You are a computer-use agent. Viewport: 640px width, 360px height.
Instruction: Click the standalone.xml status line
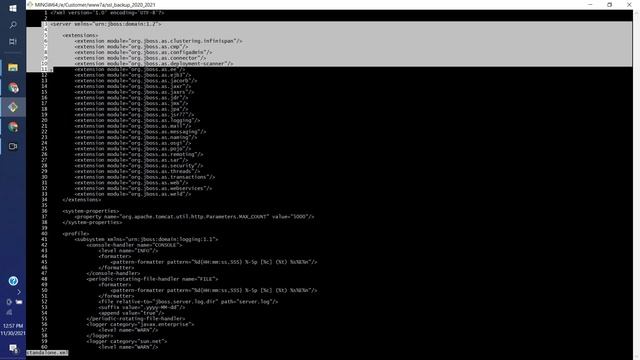[47, 353]
